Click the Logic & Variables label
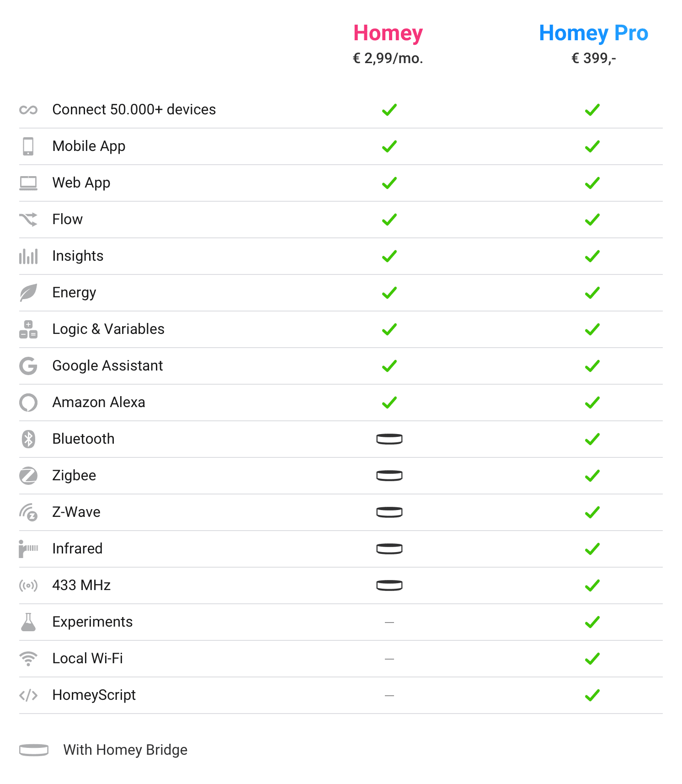 (108, 329)
